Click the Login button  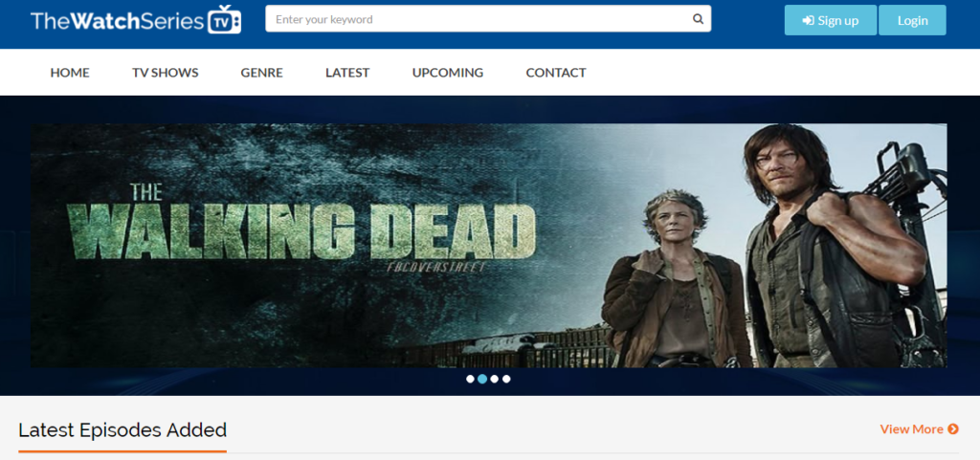(912, 20)
